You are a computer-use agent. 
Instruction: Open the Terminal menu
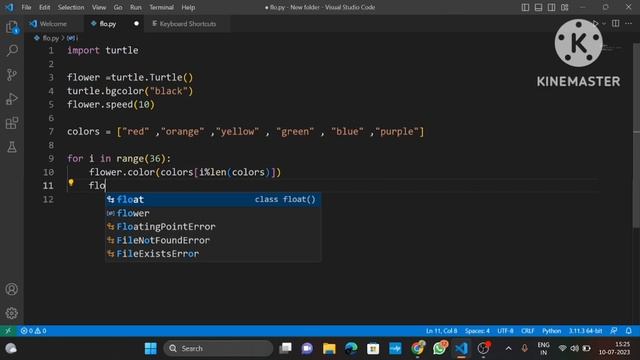click(x=161, y=7)
